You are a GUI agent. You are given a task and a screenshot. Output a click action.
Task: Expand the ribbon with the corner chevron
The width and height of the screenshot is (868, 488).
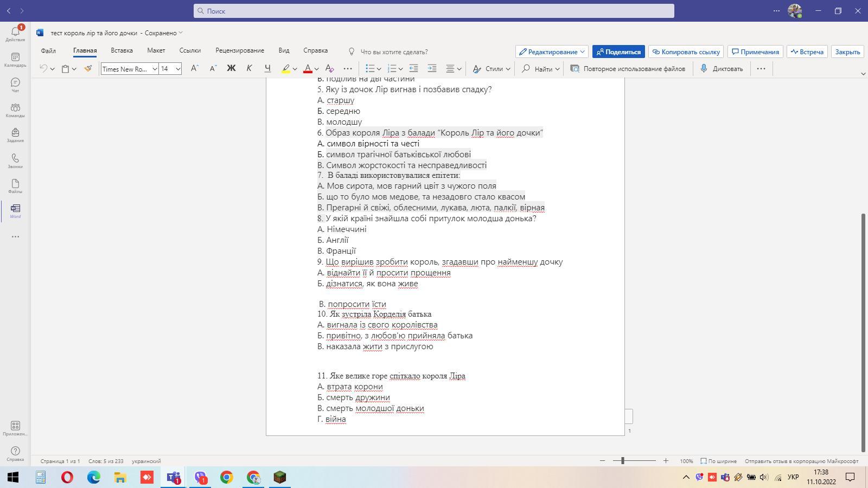[863, 74]
